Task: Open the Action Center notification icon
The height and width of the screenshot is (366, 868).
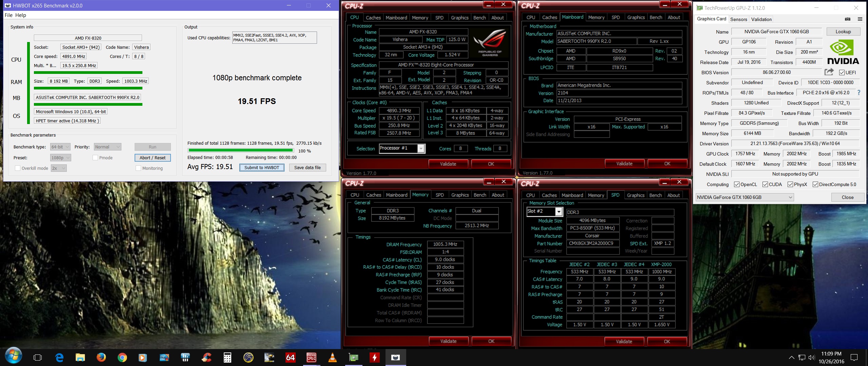Action: [854, 358]
